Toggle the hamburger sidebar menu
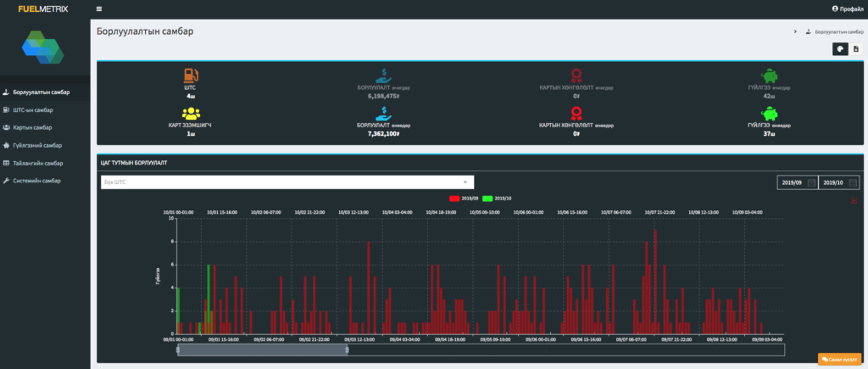This screenshot has width=868, height=369. coord(99,8)
